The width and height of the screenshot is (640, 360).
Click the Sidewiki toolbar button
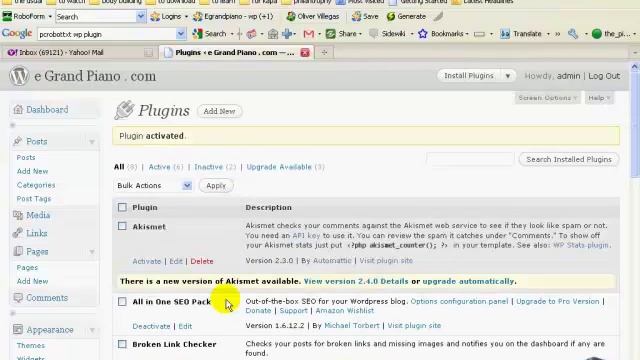(387, 34)
